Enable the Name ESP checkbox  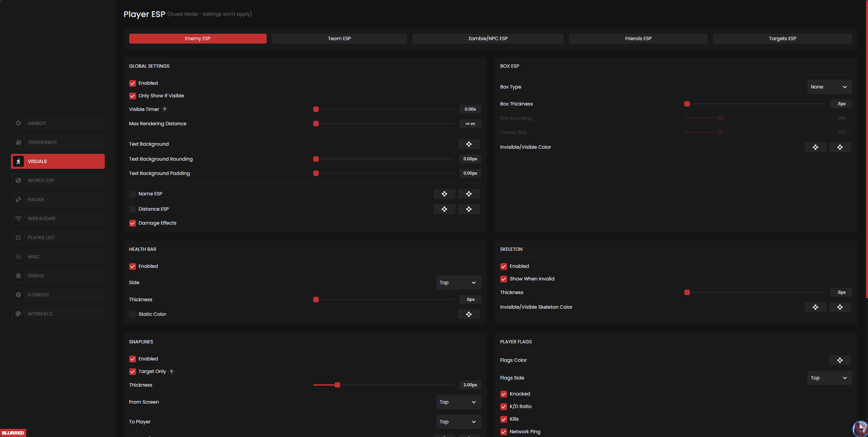(x=133, y=194)
